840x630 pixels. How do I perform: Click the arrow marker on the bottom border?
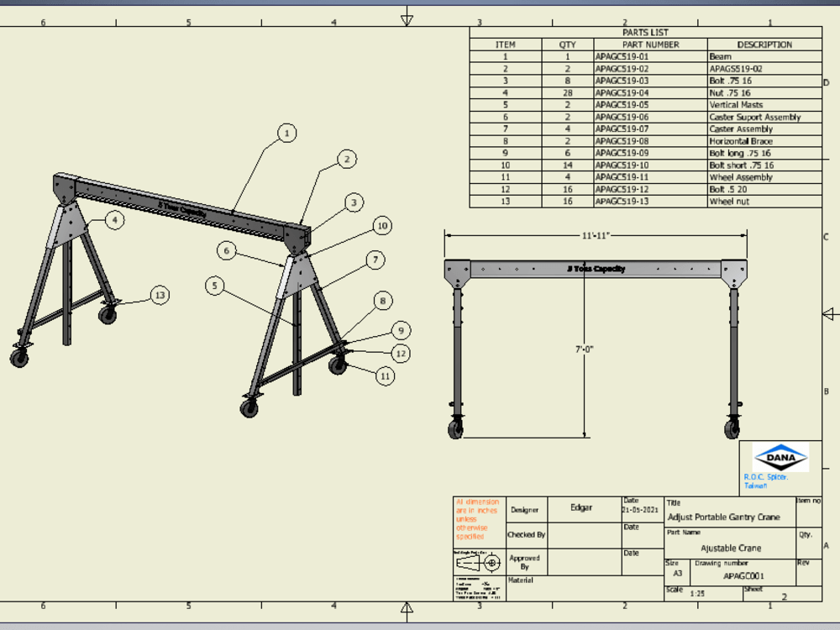point(407,608)
